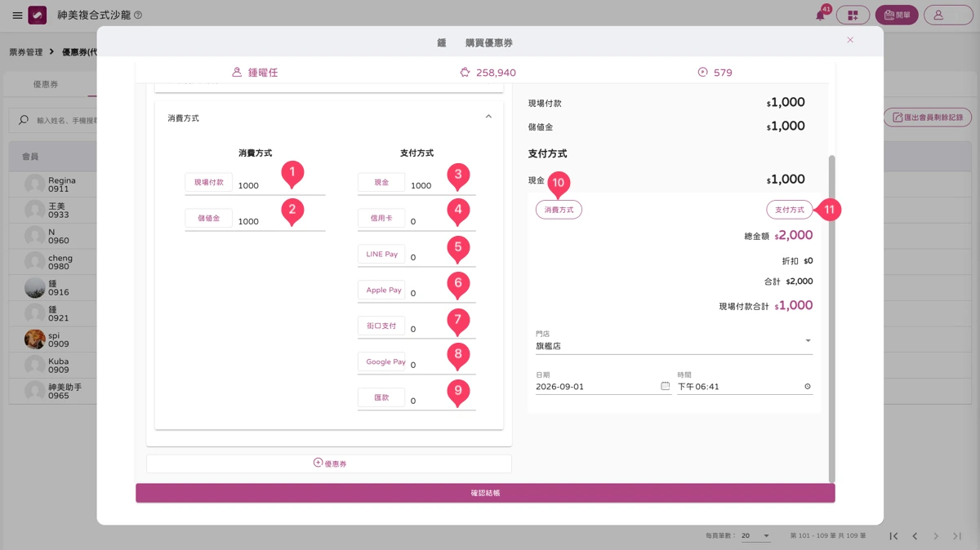Click the 匯出會員剩餘記錄 export button
The height and width of the screenshot is (550, 980).
point(928,118)
